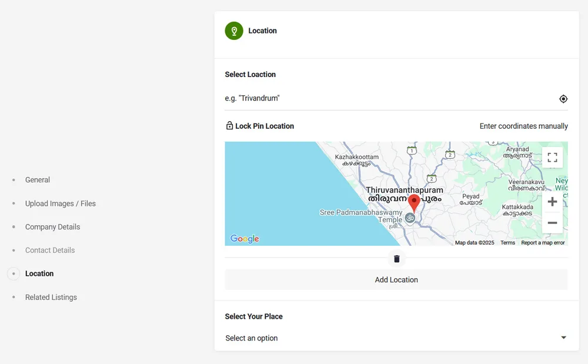This screenshot has height=364, width=588.
Task: Go to General section
Action: tap(38, 180)
